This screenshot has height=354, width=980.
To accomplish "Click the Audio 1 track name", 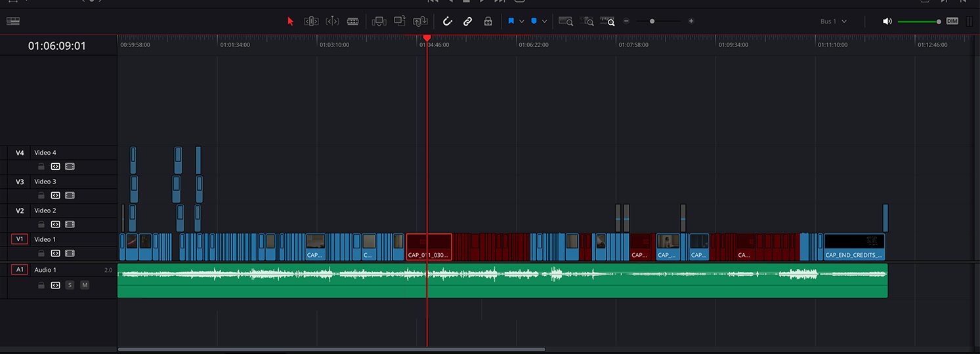I will pyautogui.click(x=45, y=269).
